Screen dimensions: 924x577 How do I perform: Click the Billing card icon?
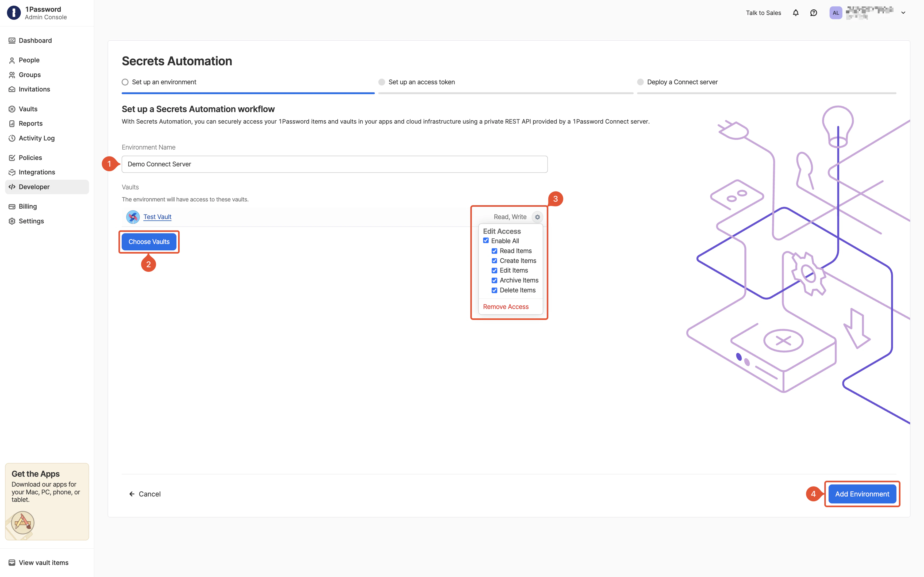12,207
